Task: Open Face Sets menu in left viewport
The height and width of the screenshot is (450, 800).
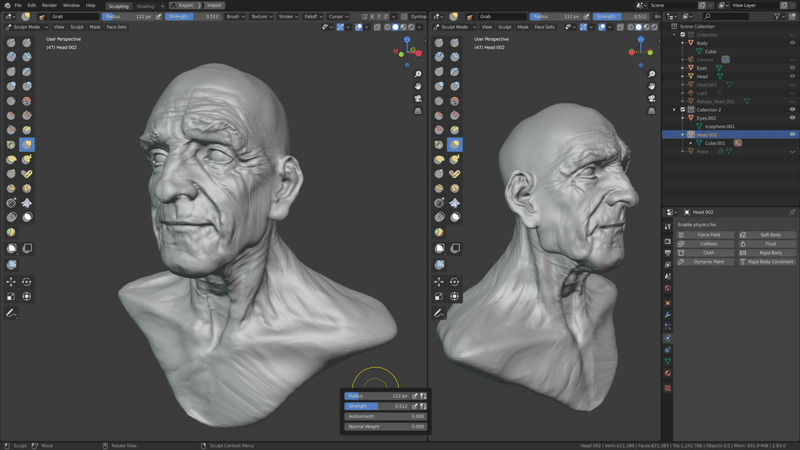Action: click(x=116, y=27)
